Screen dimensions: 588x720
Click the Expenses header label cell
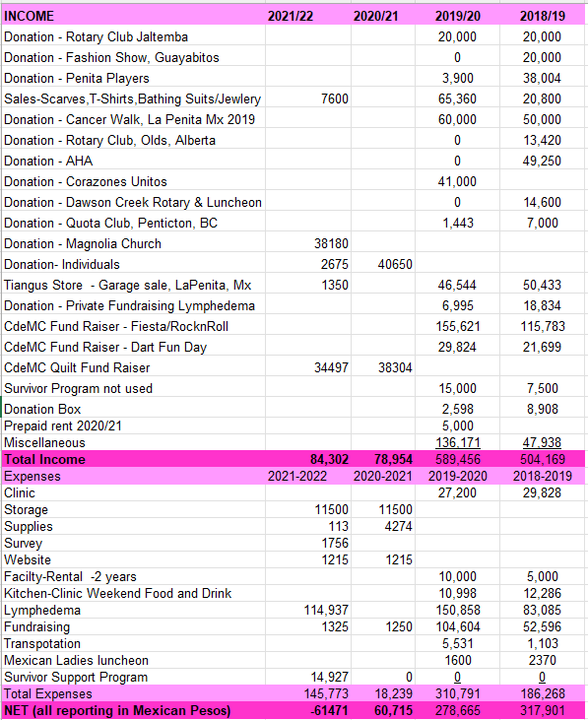[133, 476]
